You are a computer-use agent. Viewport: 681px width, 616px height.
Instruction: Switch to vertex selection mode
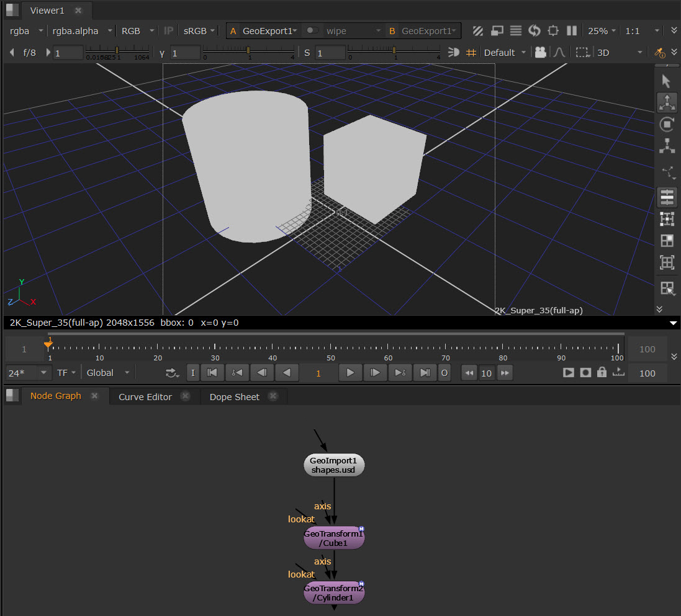click(667, 219)
